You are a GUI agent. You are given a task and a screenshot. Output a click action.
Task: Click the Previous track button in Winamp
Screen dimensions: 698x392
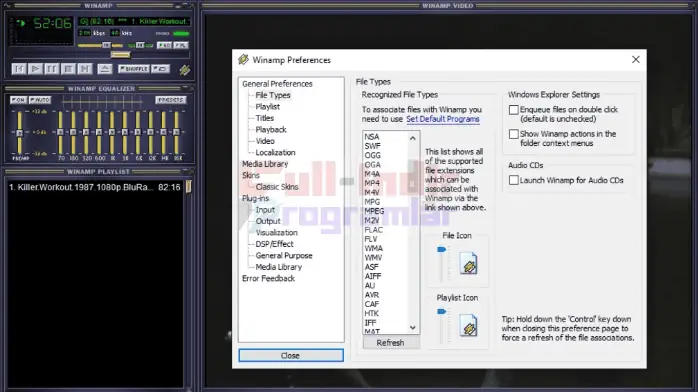[19, 69]
